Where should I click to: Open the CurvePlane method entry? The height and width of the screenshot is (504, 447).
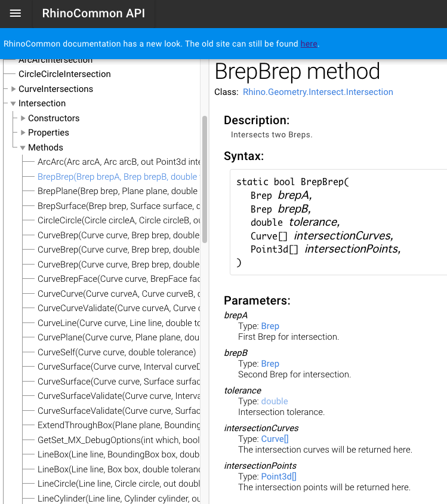point(119,337)
